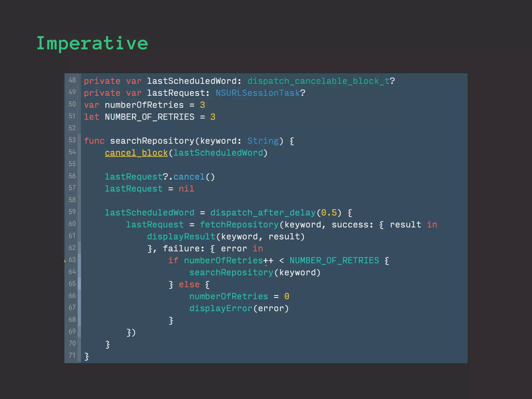Click 'displayResult' call on line 61

181,236
